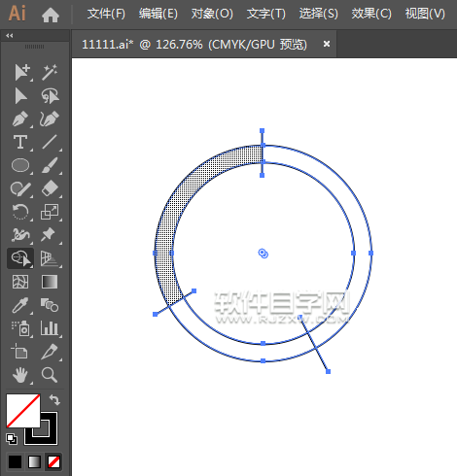Select the Eraser tool
This screenshot has height=476, width=457.
(x=50, y=188)
